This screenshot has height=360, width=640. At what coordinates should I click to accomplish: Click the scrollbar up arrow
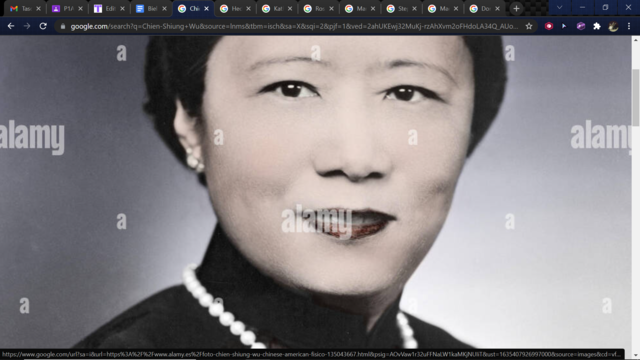636,40
